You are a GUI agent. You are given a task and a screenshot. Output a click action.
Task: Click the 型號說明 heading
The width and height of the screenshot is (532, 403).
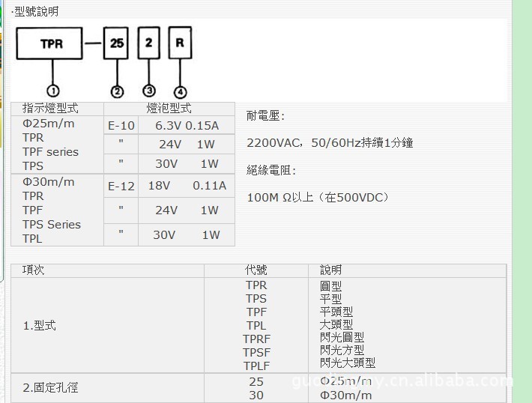click(x=35, y=11)
